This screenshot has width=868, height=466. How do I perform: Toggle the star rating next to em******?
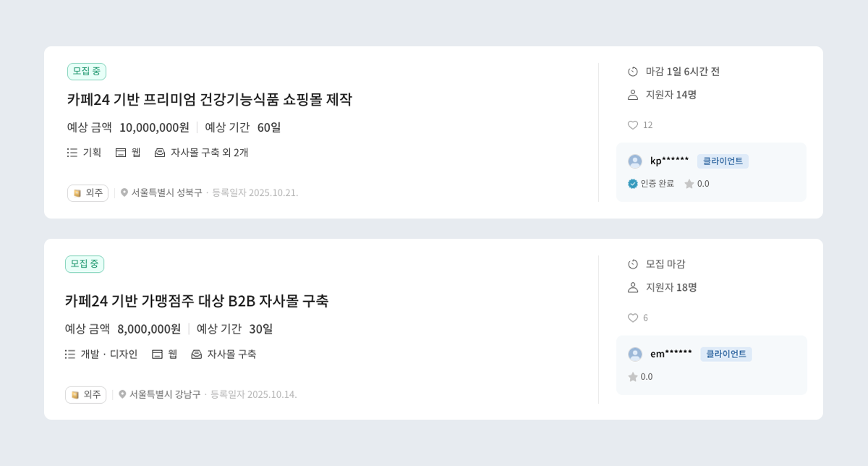pos(632,376)
